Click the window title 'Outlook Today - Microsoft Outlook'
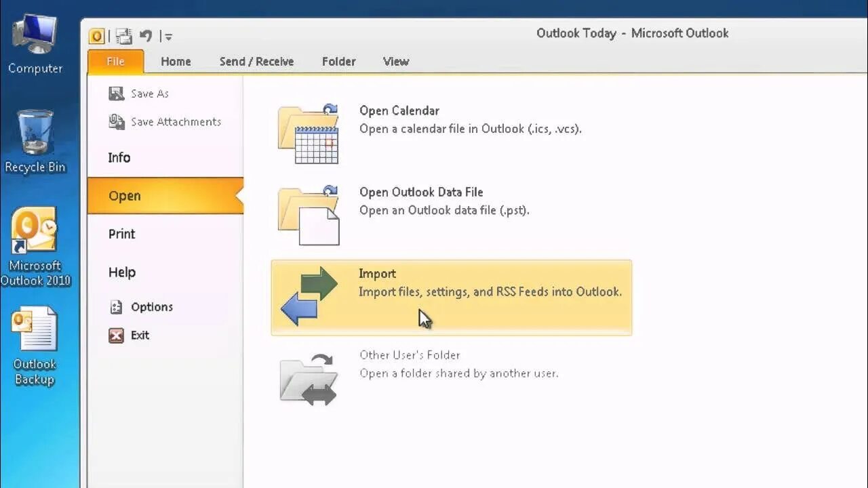The width and height of the screenshot is (868, 488). click(x=632, y=33)
